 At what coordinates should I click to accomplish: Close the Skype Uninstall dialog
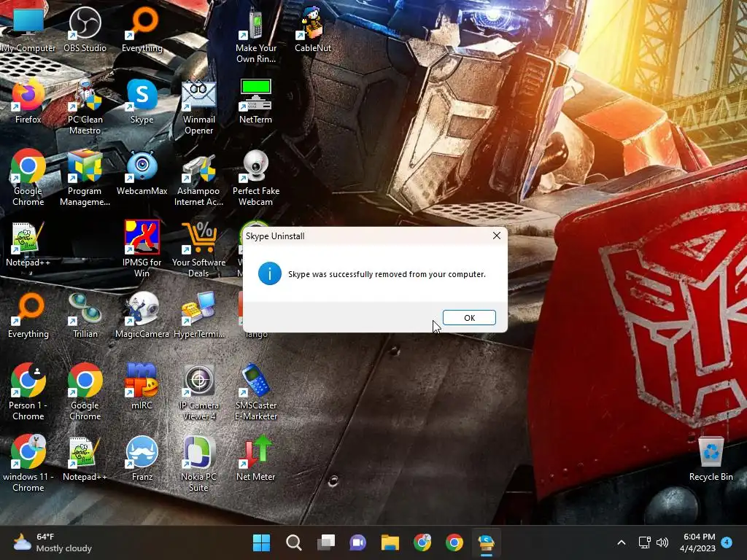pos(496,236)
